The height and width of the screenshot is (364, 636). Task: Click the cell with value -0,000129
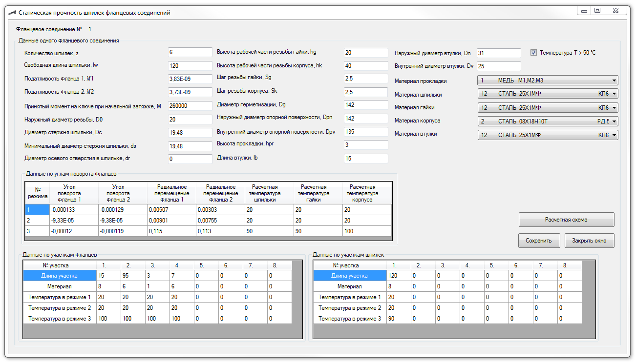pos(123,210)
